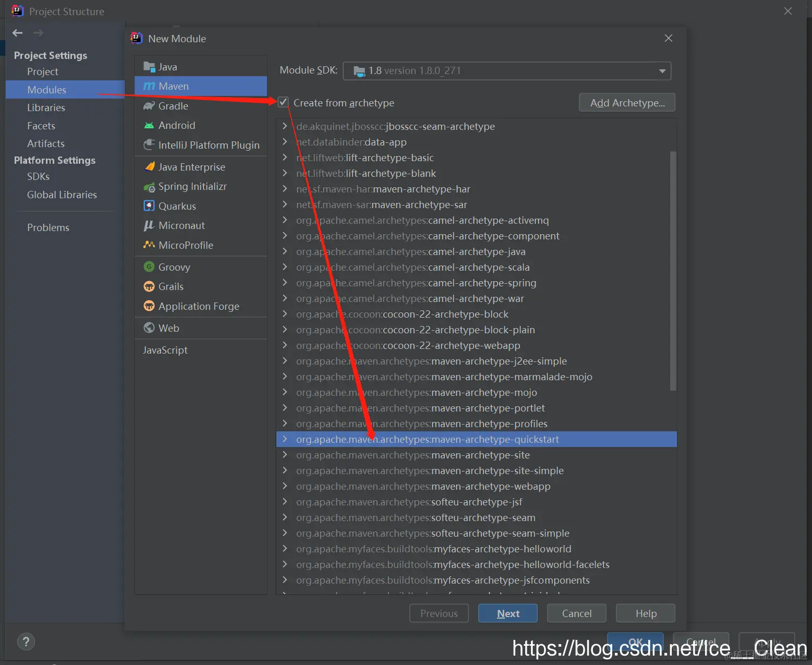Click the Previous button
The height and width of the screenshot is (665, 812).
[x=439, y=613]
